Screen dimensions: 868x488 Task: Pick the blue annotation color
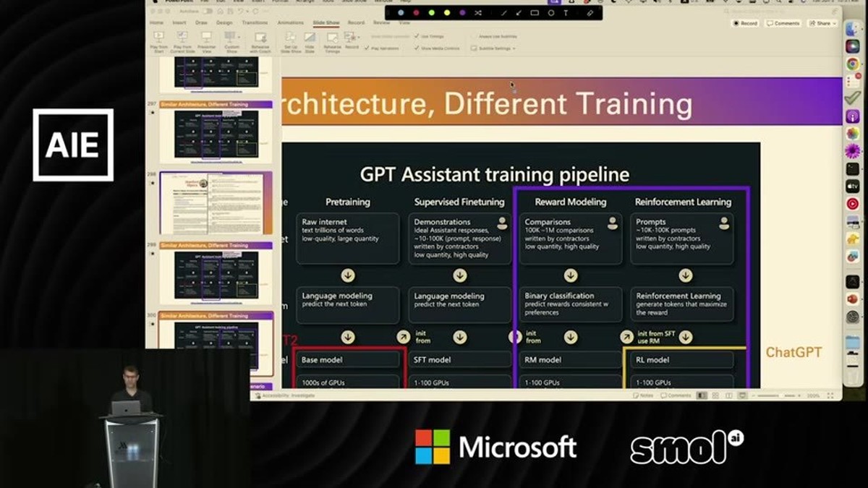coord(401,12)
